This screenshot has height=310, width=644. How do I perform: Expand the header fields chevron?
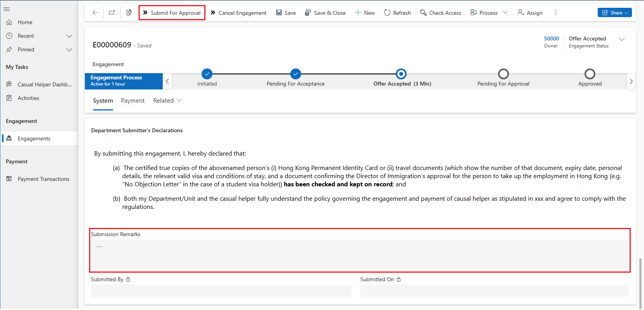pos(622,39)
